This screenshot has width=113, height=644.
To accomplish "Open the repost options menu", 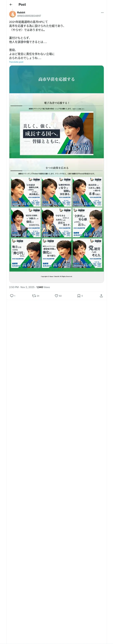I will (34, 296).
